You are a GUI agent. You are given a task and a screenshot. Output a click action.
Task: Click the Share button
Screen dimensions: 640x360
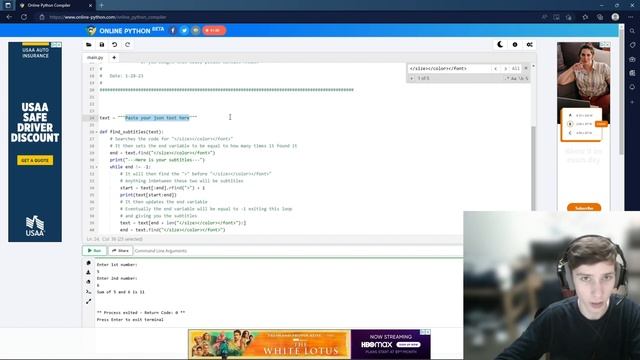(120, 251)
